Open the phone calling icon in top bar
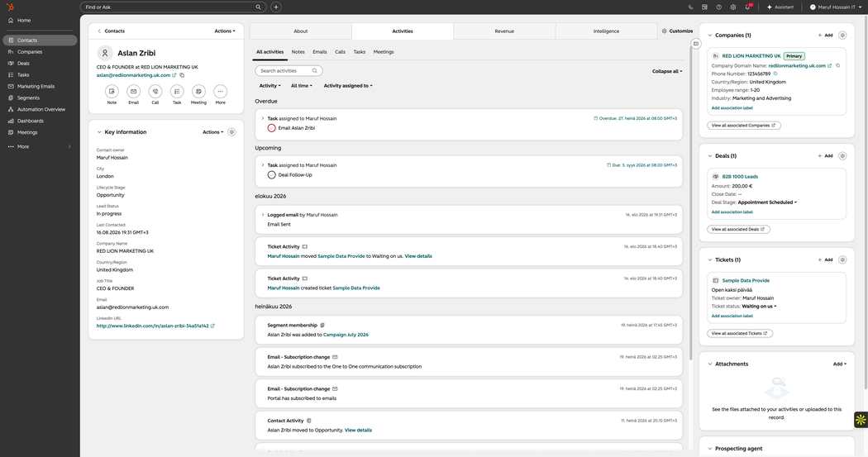This screenshot has width=868, height=457. click(690, 7)
